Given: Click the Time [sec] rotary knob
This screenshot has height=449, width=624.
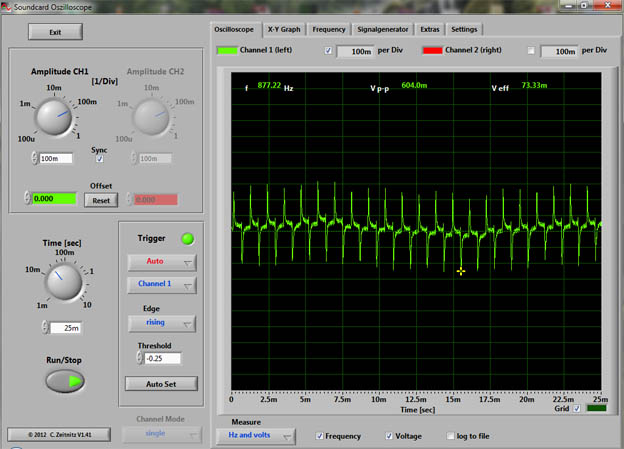Looking at the screenshot, I should click(x=64, y=282).
